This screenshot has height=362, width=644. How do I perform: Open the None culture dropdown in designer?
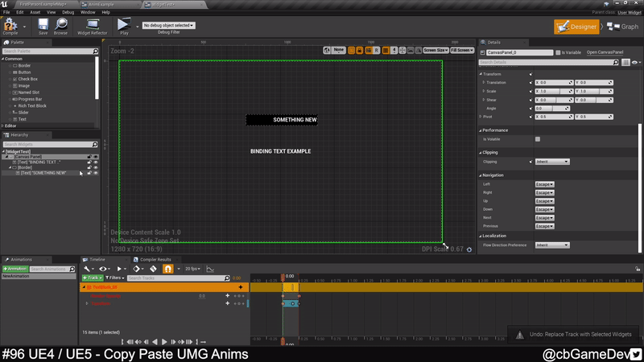(338, 50)
